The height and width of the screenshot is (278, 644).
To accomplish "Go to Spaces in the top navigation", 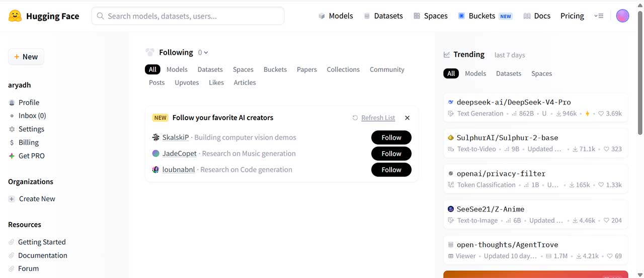I will pos(430,16).
